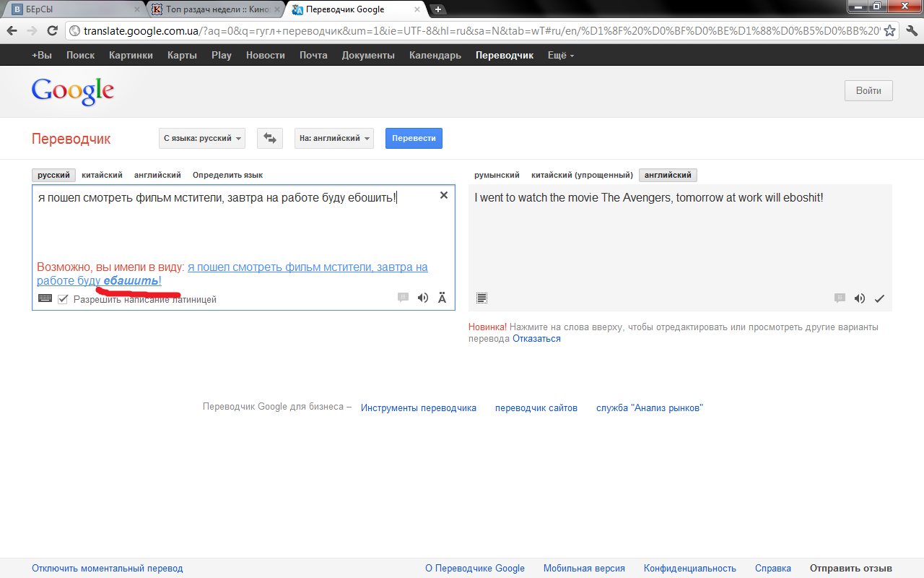Open Инструменты переводчика link
The image size is (924, 578).
419,408
